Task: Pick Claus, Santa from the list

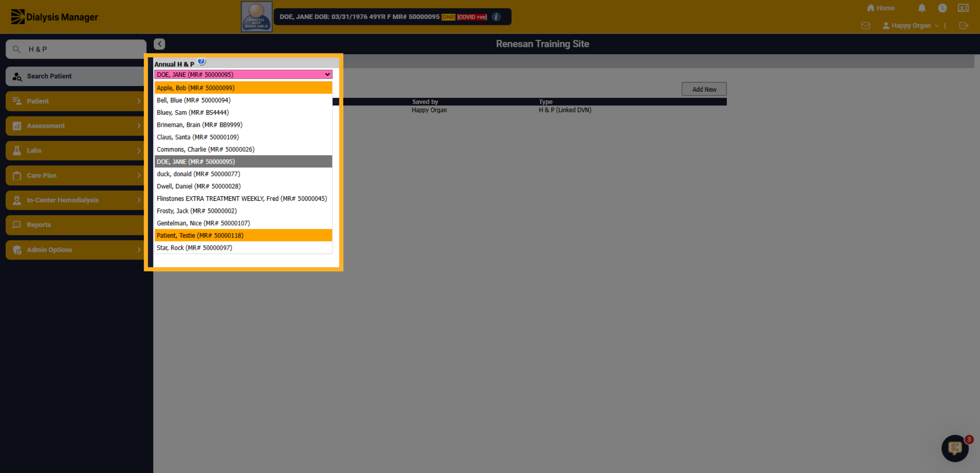Action: tap(243, 137)
